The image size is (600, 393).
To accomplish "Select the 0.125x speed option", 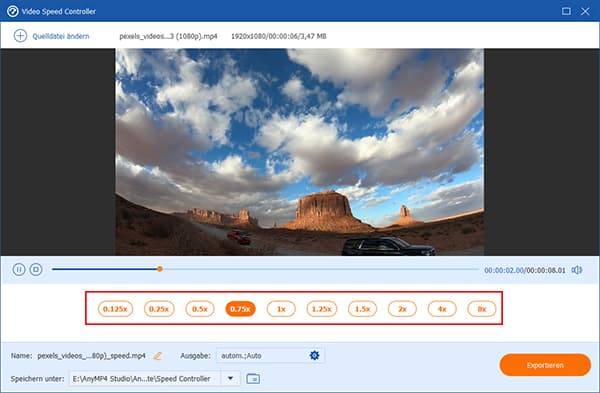I will [115, 309].
